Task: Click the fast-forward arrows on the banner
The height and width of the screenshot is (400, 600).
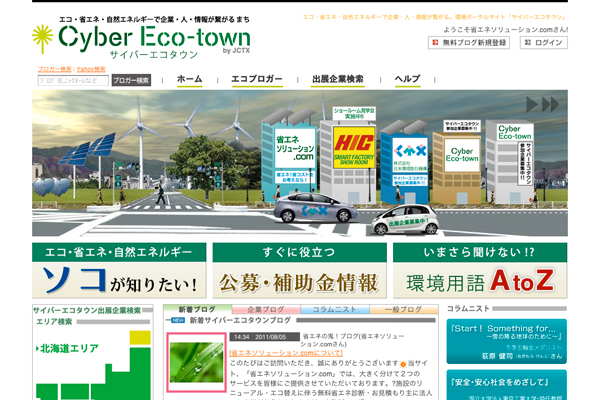Action: tap(543, 104)
